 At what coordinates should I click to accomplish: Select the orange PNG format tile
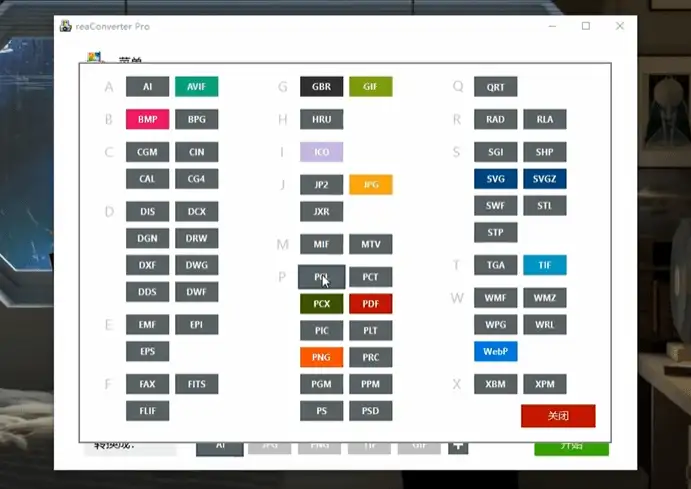point(321,357)
